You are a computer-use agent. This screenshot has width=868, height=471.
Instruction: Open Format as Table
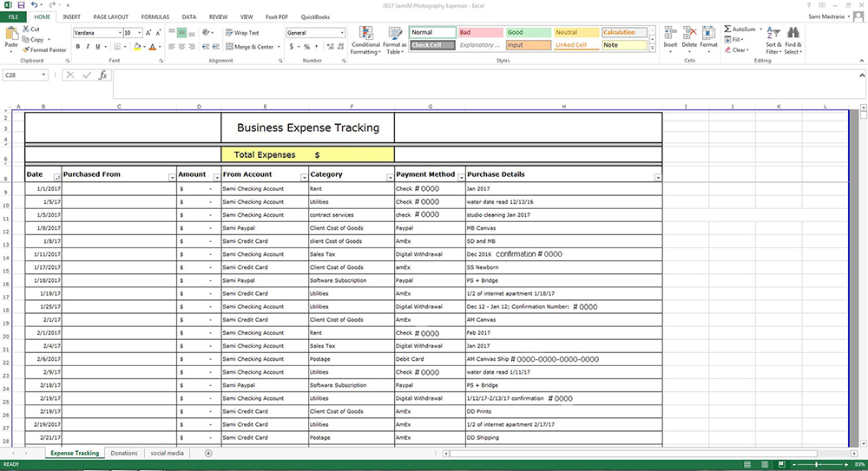(x=394, y=41)
